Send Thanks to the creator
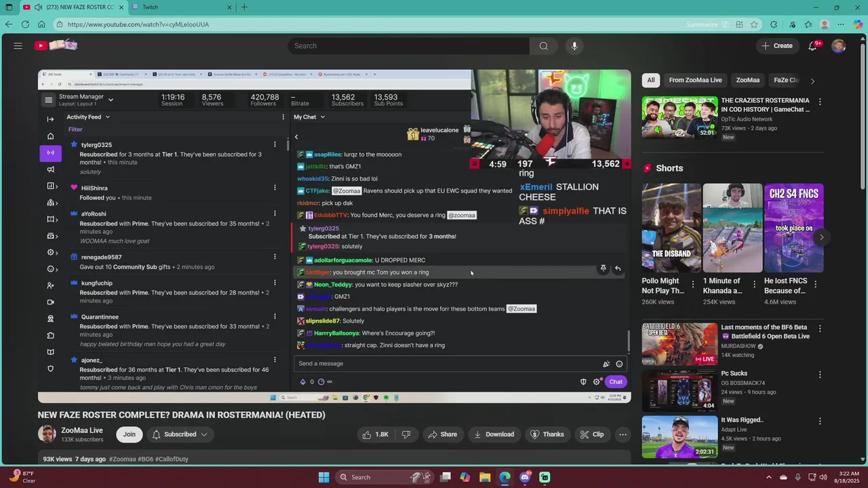 [547, 434]
